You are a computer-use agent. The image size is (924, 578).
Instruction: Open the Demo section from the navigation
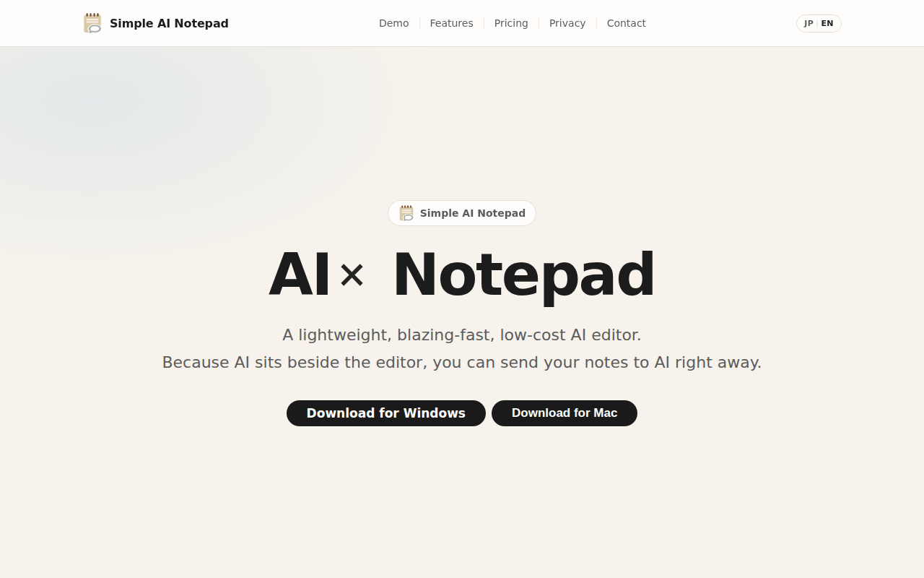[x=394, y=23]
